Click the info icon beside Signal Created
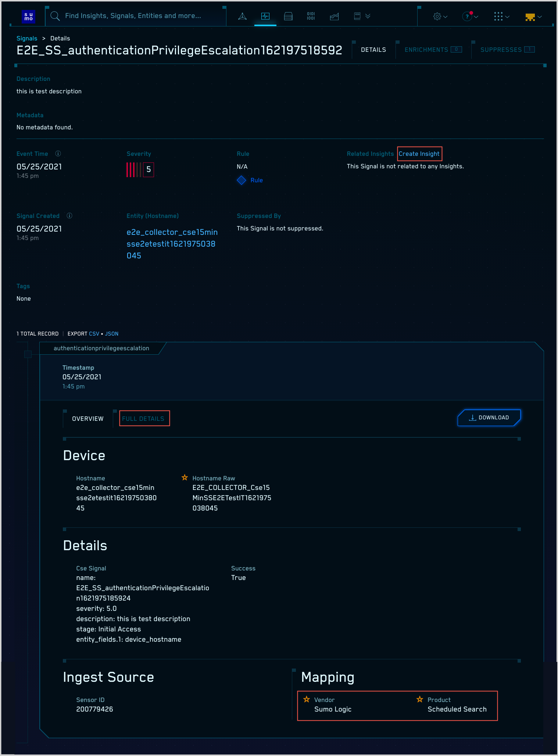The height and width of the screenshot is (756, 558). pyautogui.click(x=69, y=216)
